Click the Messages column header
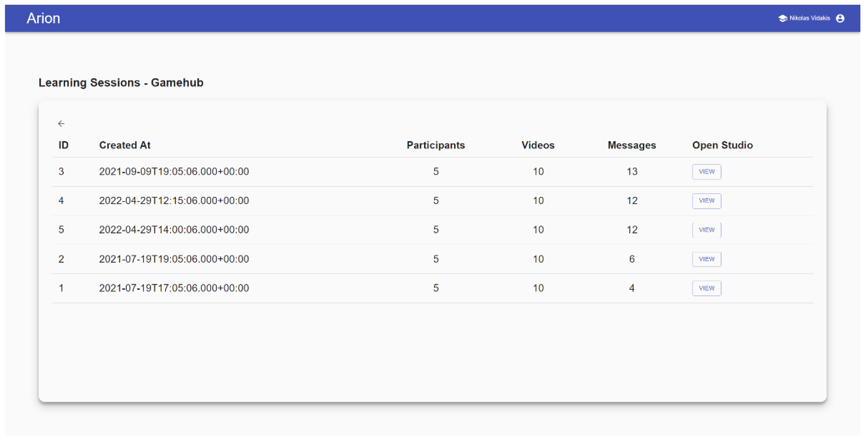The width and height of the screenshot is (868, 442). 631,145
